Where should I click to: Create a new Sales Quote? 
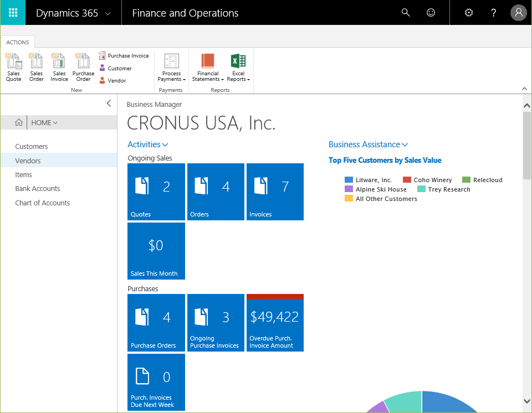pyautogui.click(x=13, y=67)
